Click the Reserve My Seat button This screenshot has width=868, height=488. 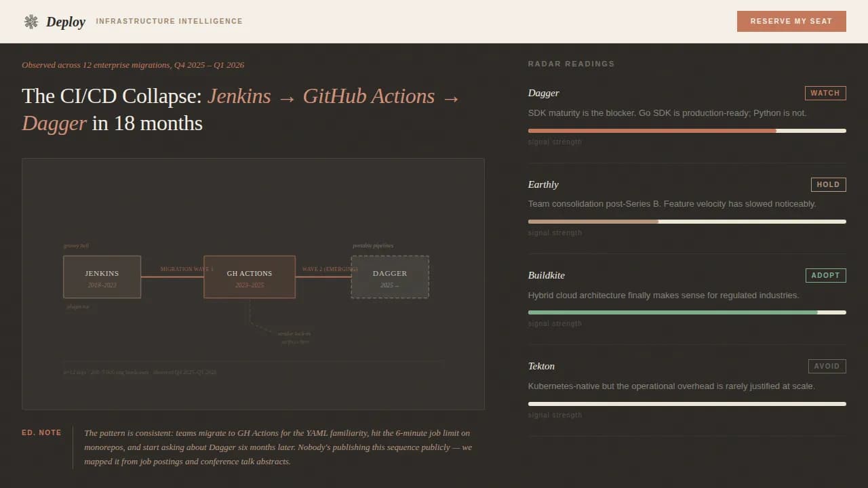[x=791, y=21]
